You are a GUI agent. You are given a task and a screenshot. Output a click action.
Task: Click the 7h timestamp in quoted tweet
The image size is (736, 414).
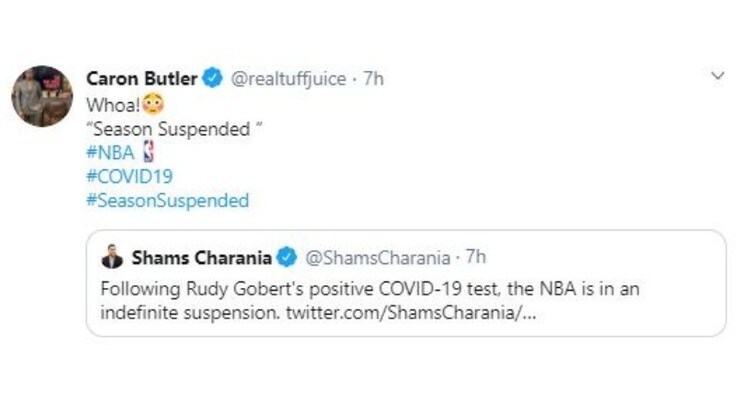coord(476,257)
